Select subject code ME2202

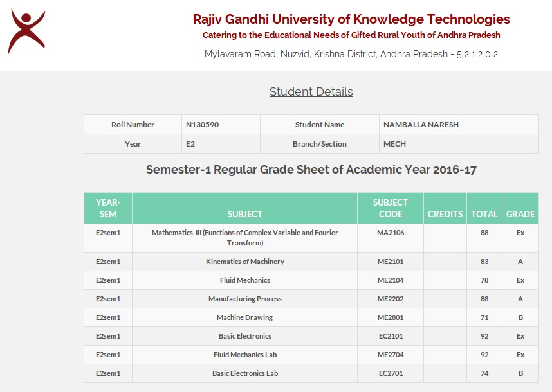point(391,299)
